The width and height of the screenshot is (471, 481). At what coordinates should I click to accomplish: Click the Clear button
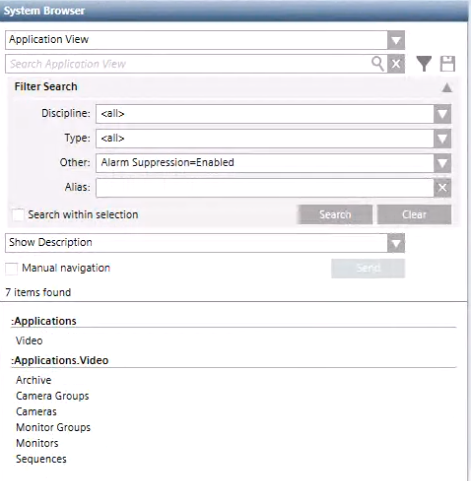click(x=414, y=214)
